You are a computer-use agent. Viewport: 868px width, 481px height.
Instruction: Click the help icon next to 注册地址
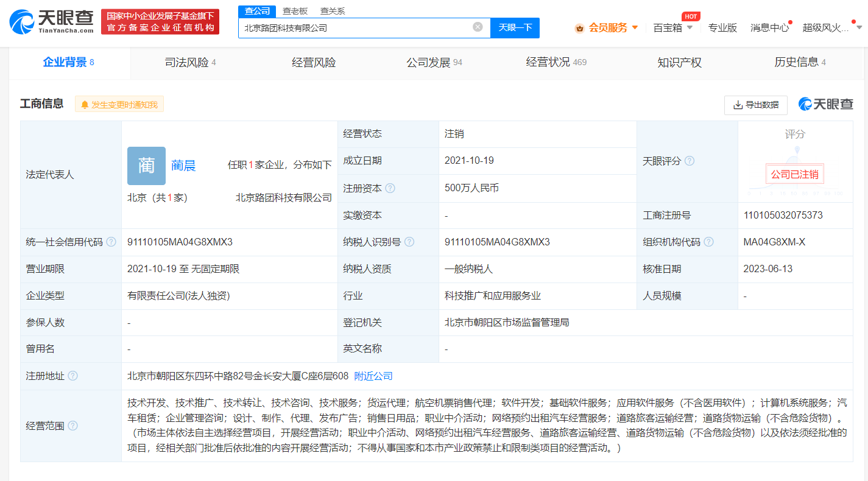coord(72,376)
